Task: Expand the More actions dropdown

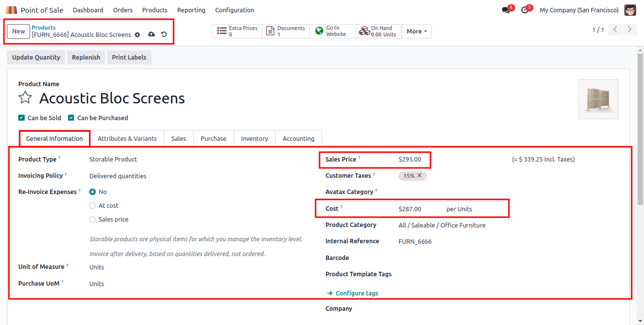Action: click(417, 31)
